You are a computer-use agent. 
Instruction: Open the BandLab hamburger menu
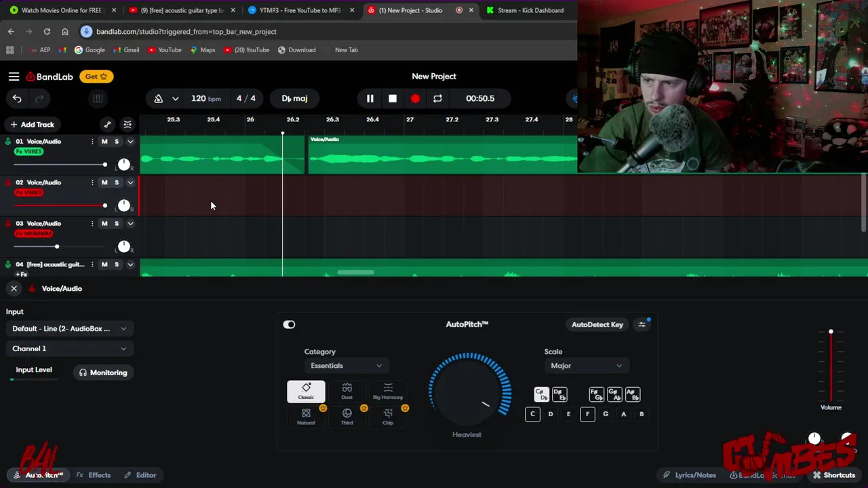click(x=14, y=77)
